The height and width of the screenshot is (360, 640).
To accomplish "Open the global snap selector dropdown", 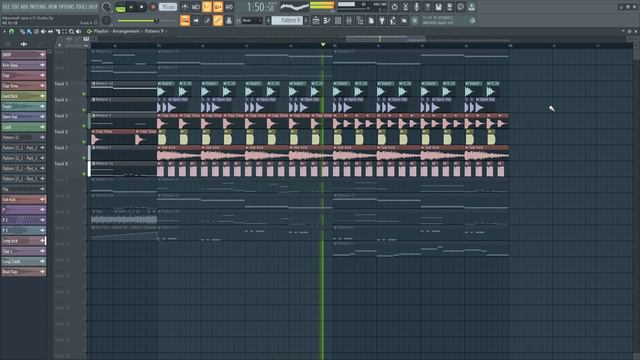I will click(x=252, y=20).
